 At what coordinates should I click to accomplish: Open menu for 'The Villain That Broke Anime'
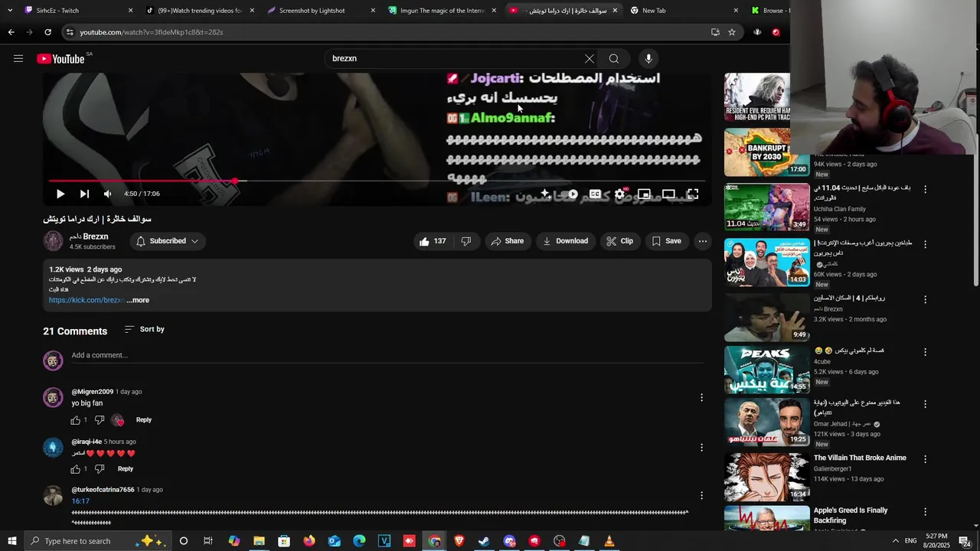click(x=925, y=460)
